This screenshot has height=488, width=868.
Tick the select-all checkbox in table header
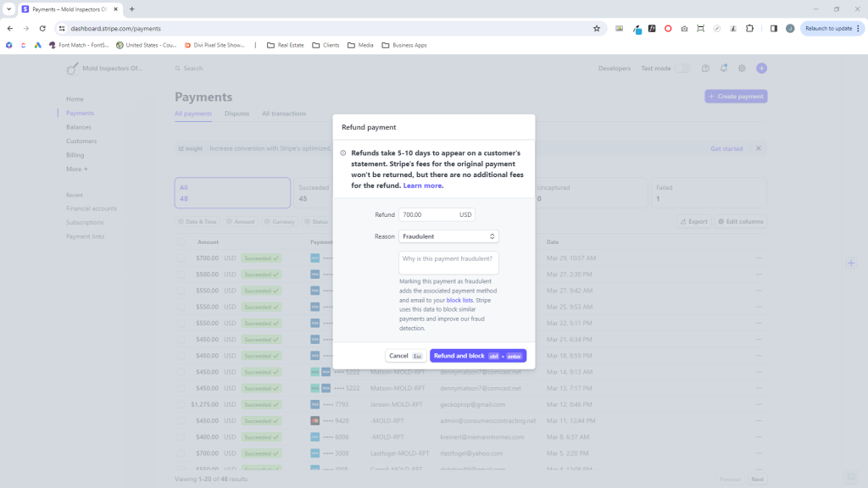click(181, 241)
